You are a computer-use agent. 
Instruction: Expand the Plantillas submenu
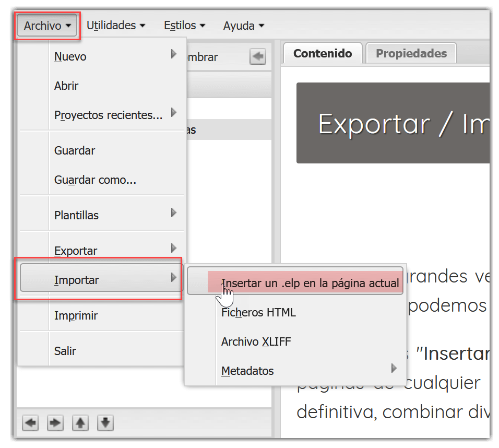173,213
